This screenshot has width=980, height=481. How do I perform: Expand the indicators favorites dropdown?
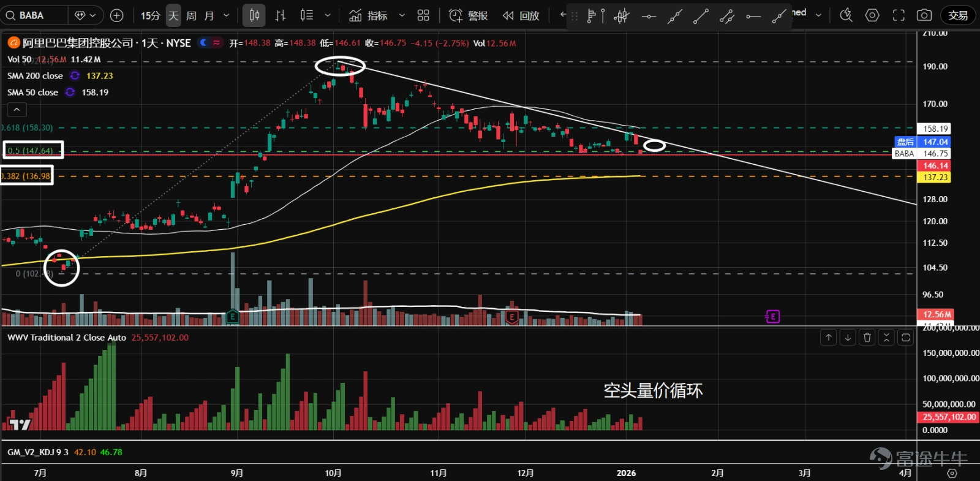(402, 15)
